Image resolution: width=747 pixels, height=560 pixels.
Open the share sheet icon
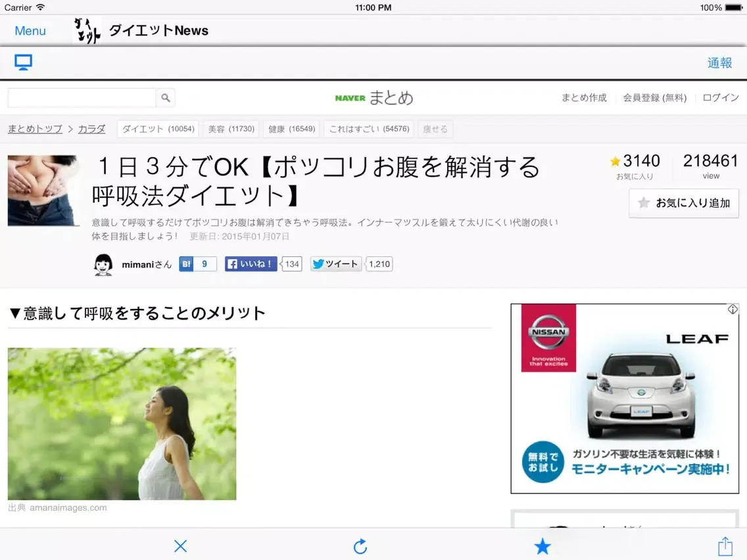coord(725,546)
